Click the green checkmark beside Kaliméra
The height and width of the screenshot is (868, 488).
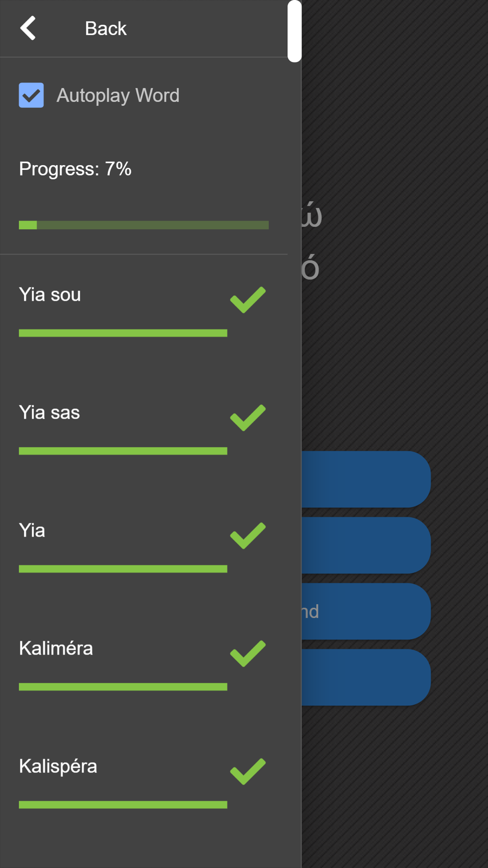point(248,654)
